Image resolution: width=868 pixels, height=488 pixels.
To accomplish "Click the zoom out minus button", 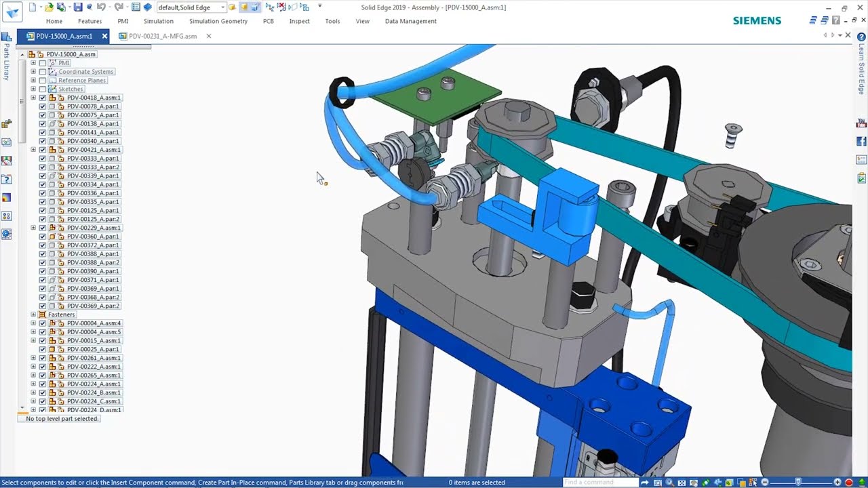I will pos(765,483).
